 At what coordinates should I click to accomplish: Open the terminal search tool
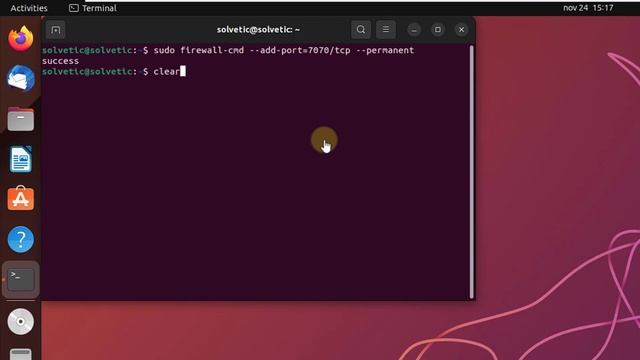click(x=361, y=30)
